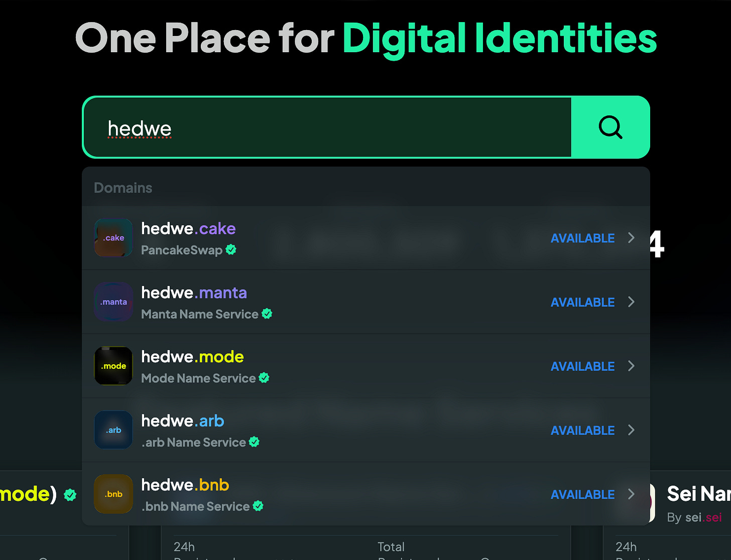Click the magnifier search button
Image resolution: width=731 pixels, height=560 pixels.
pos(611,127)
